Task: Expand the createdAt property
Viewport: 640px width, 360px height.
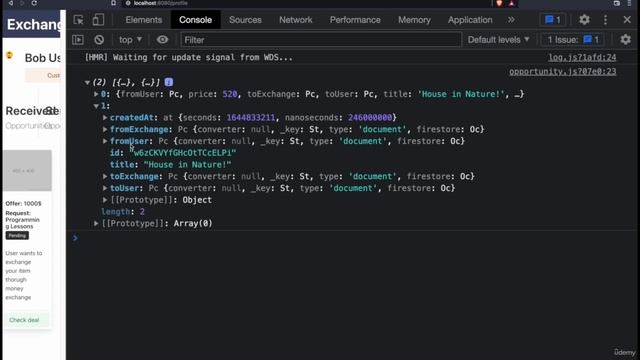Action: point(105,118)
